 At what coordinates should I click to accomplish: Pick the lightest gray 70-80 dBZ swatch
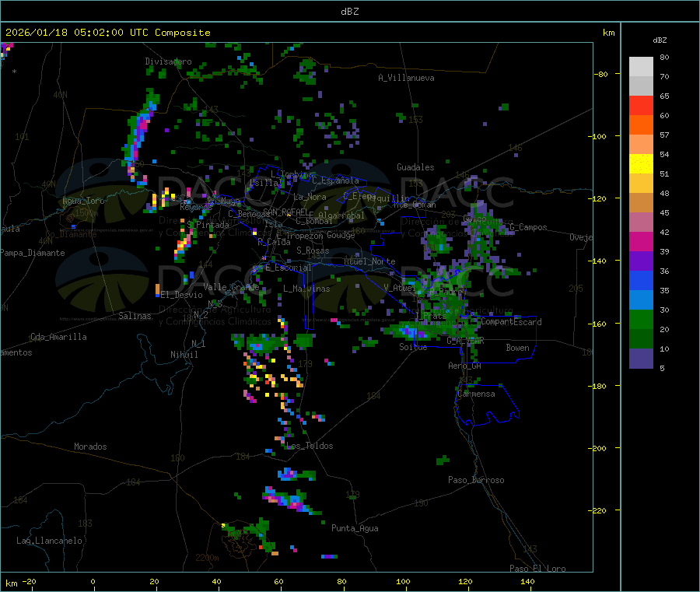point(641,67)
